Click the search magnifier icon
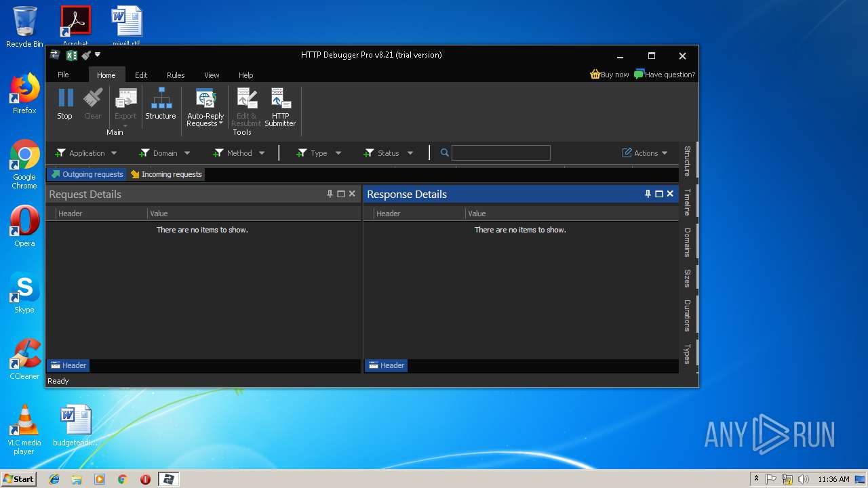 [x=445, y=153]
